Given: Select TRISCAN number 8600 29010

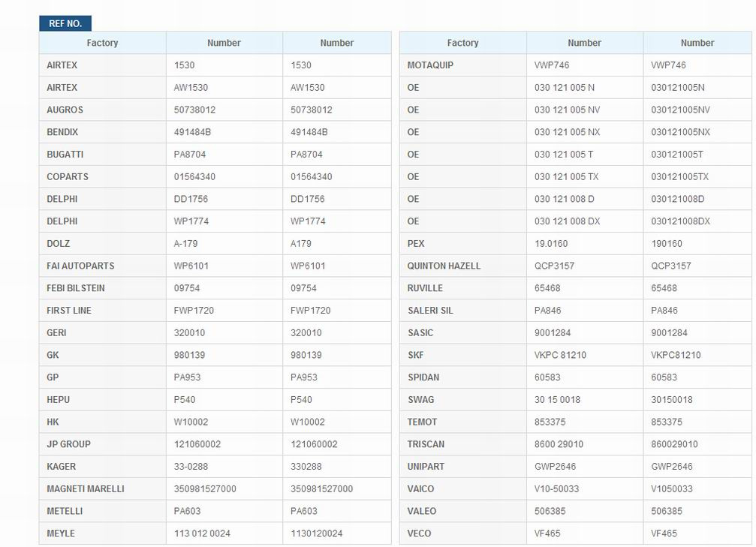Looking at the screenshot, I should [x=559, y=444].
